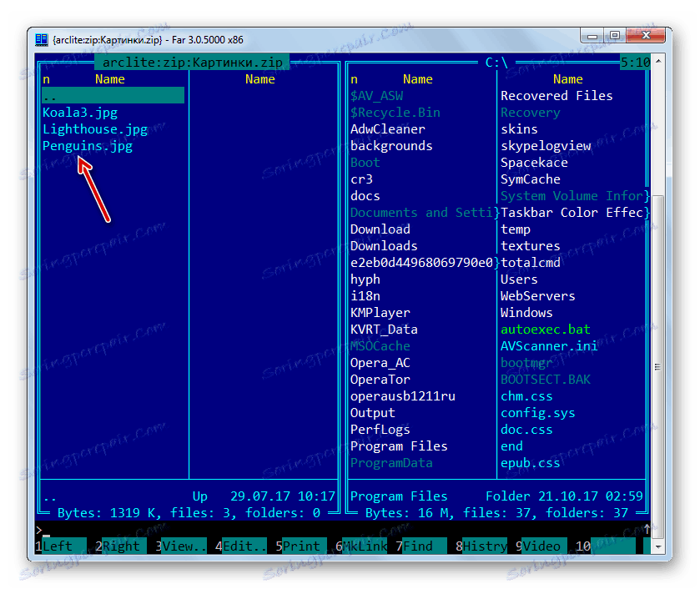Screen dimensions: 700x589
Task: Select the System Volume Information folder
Action: [x=572, y=196]
